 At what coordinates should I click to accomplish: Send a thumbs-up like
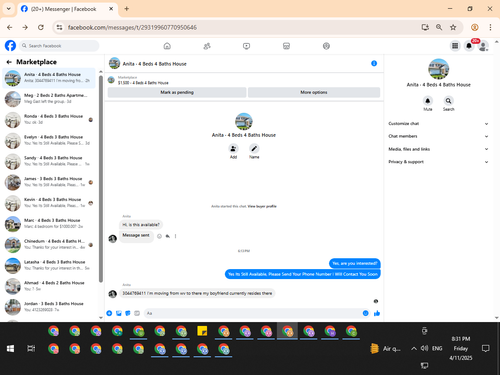[x=377, y=313]
